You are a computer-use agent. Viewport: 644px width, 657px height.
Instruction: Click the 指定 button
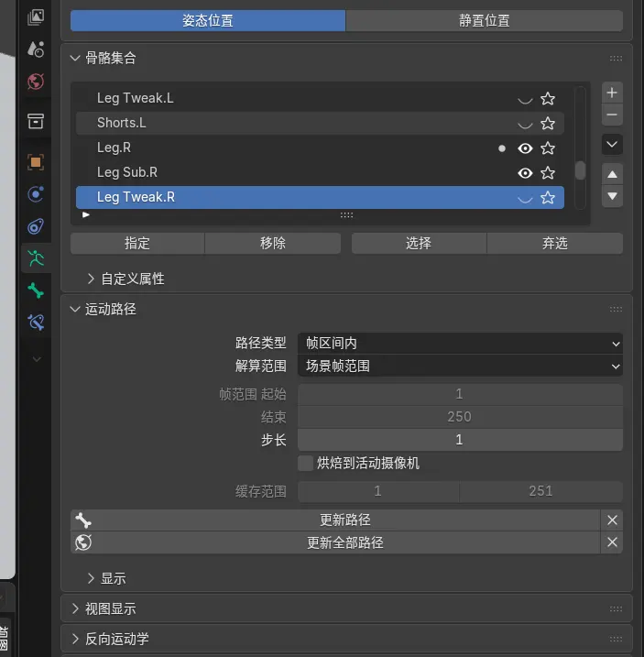coord(137,244)
